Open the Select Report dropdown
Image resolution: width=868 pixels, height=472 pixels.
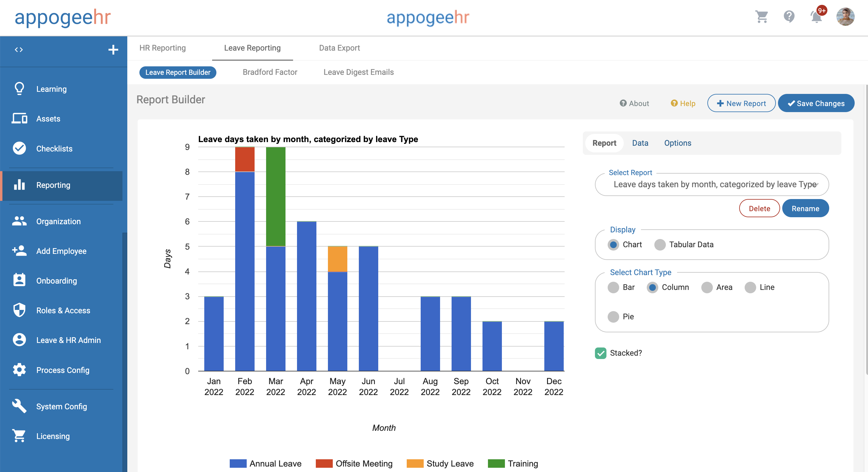tap(712, 184)
